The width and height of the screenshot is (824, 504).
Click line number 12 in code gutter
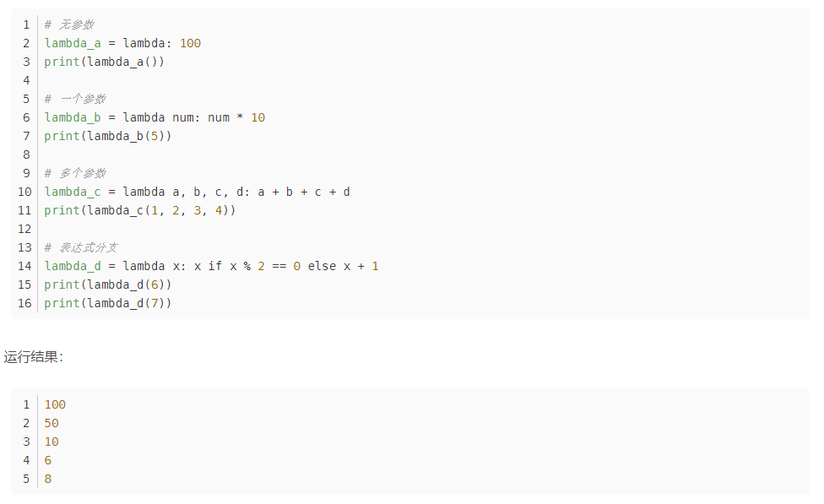[24, 229]
